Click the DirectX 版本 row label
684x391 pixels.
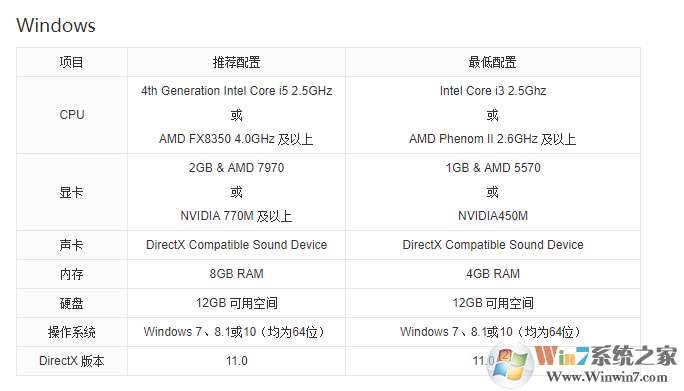(72, 361)
